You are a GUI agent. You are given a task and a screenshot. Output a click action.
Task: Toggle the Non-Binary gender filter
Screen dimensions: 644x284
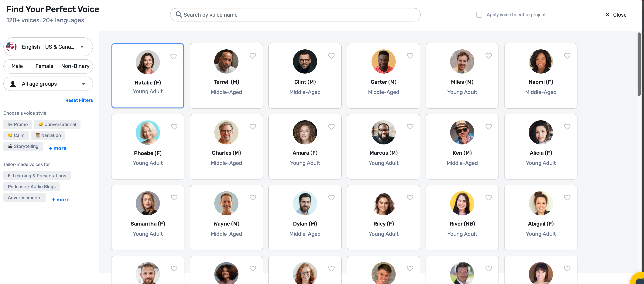pyautogui.click(x=75, y=66)
